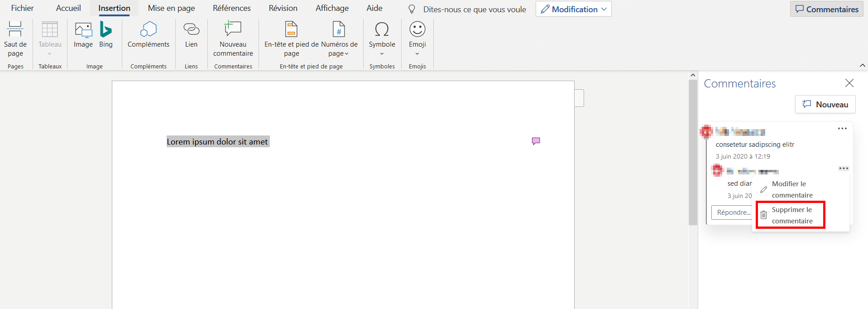The width and height of the screenshot is (868, 309).
Task: Expand the Symbole dropdown arrow
Action: (x=382, y=53)
